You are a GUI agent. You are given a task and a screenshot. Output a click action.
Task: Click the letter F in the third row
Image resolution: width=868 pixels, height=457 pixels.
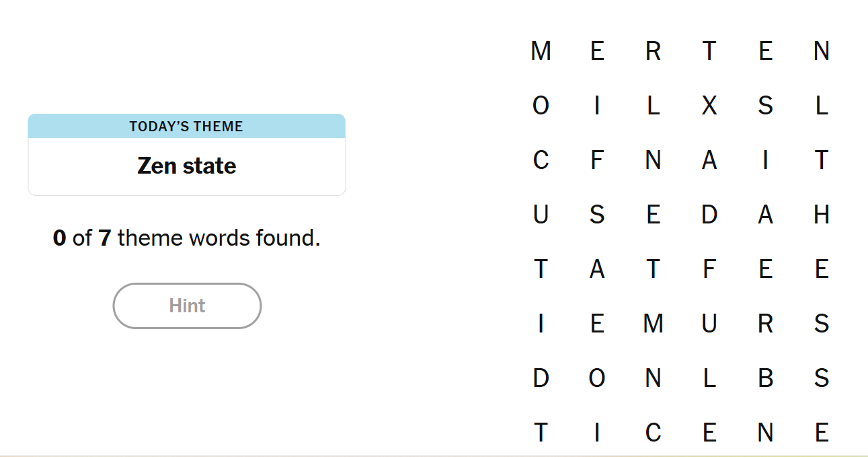596,160
